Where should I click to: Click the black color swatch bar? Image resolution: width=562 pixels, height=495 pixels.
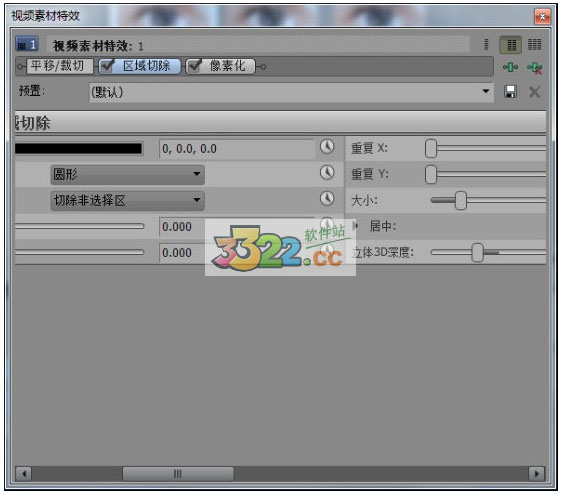click(x=78, y=148)
